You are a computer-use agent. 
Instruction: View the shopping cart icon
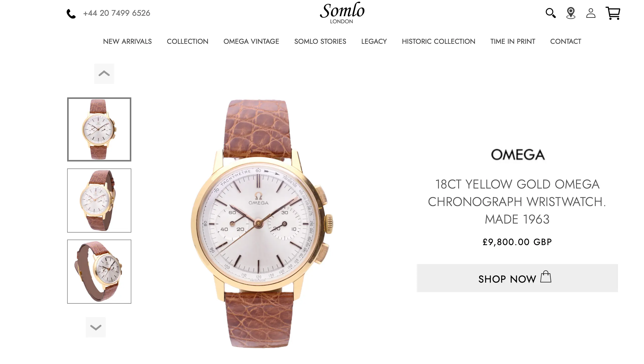click(613, 13)
